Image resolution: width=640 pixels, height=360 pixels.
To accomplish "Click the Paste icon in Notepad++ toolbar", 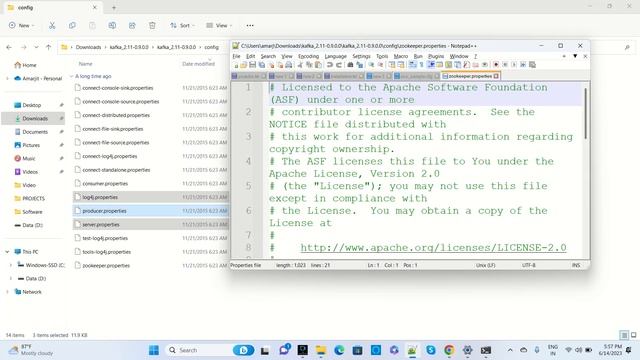I will [x=318, y=65].
